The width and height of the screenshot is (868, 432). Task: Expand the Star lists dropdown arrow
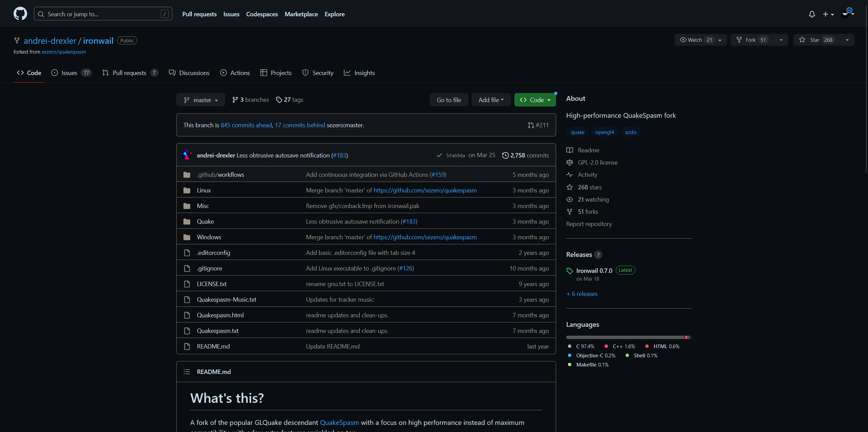pyautogui.click(x=847, y=40)
